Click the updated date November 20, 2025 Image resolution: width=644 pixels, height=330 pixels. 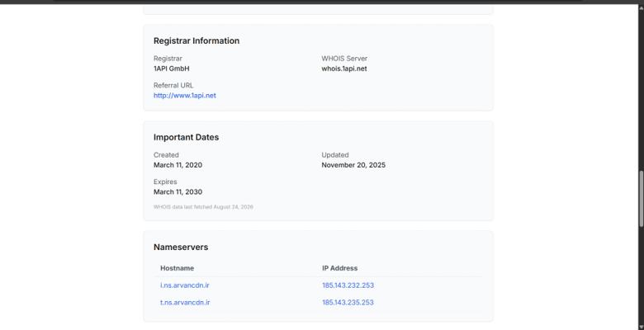tap(353, 165)
